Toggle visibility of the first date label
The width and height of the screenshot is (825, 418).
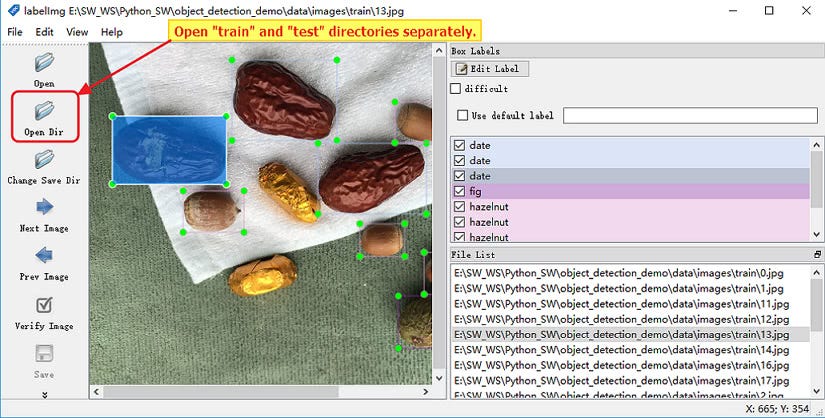click(x=459, y=145)
